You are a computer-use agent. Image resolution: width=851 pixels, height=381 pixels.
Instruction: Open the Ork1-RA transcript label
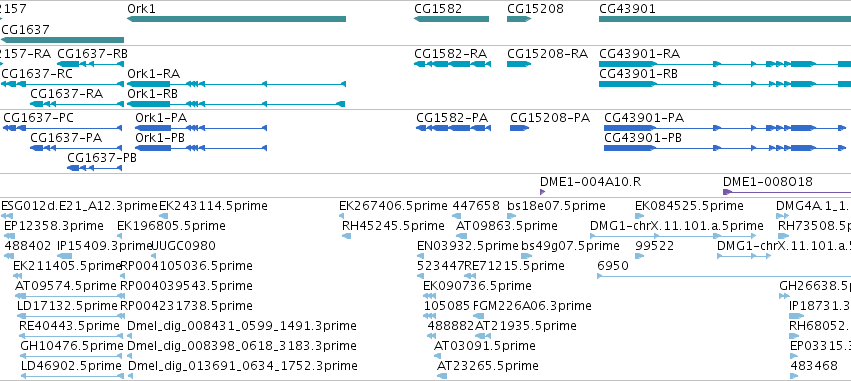(x=154, y=74)
